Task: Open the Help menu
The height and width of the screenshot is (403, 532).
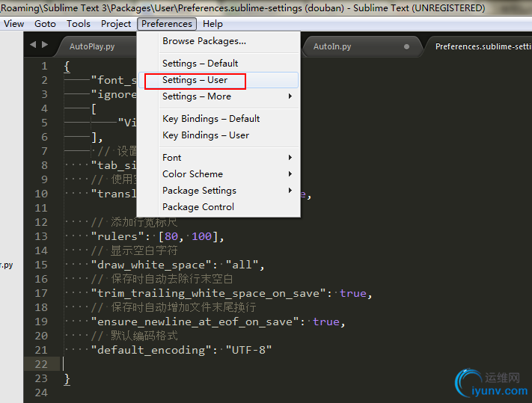Action: click(213, 24)
